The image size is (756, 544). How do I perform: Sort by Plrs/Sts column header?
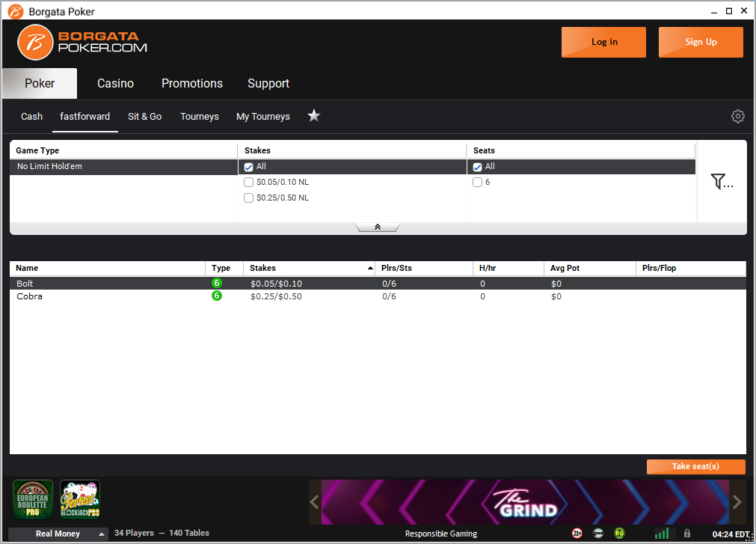[424, 268]
